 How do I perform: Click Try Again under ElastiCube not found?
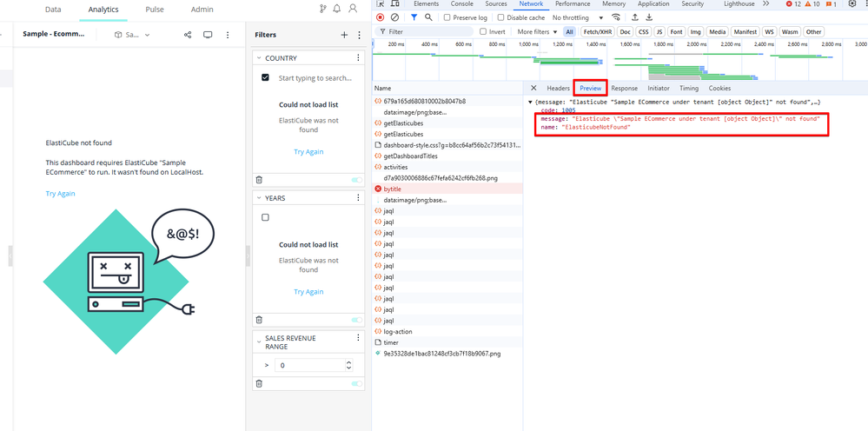tap(60, 194)
